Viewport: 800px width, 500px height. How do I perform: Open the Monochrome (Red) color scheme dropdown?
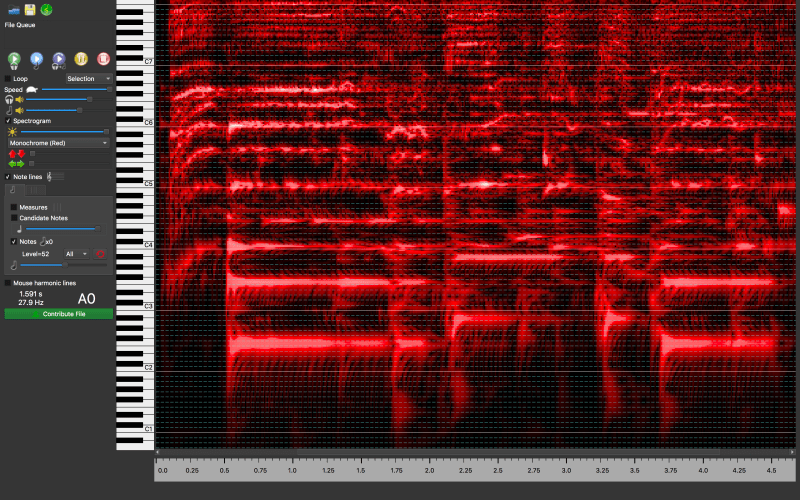click(58, 143)
